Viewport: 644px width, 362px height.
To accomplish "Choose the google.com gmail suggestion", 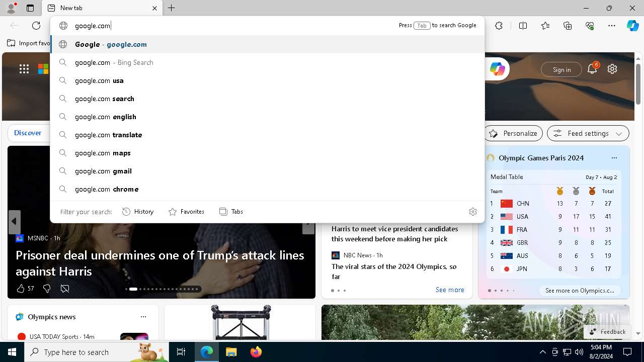I will pyautogui.click(x=267, y=171).
